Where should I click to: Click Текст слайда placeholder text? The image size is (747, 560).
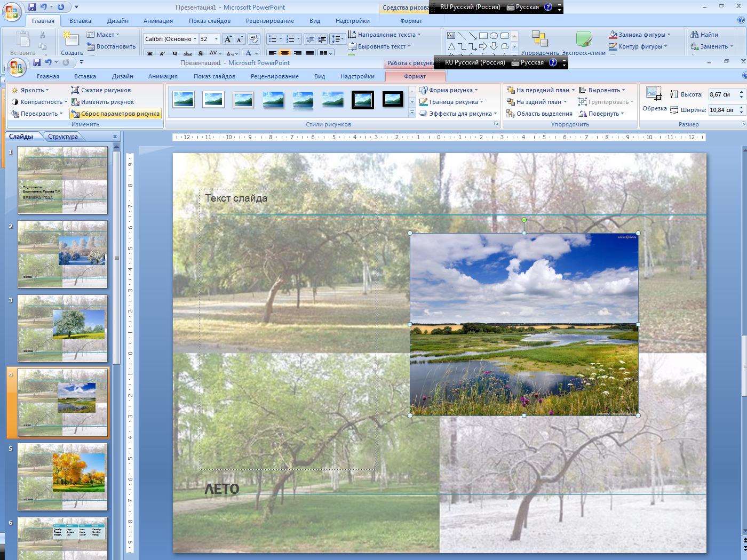(236, 198)
